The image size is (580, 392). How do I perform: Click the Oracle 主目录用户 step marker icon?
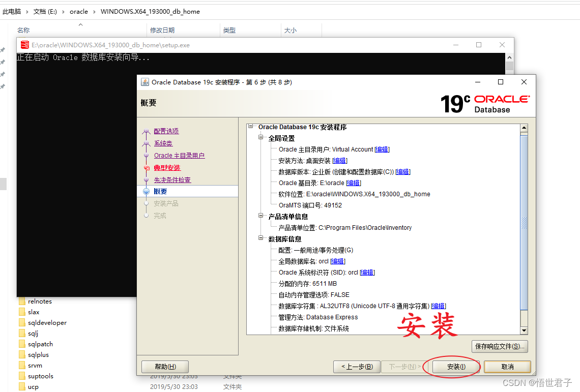point(146,155)
